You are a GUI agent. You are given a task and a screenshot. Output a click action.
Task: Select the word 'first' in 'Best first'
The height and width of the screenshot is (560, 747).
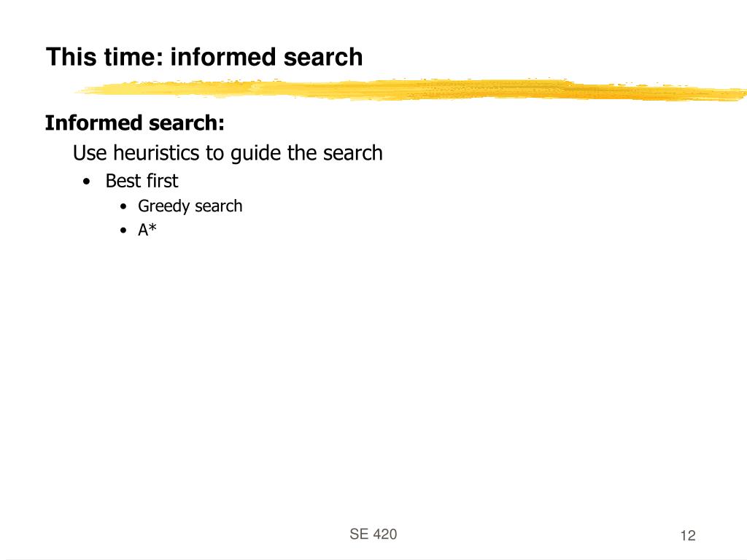163,181
